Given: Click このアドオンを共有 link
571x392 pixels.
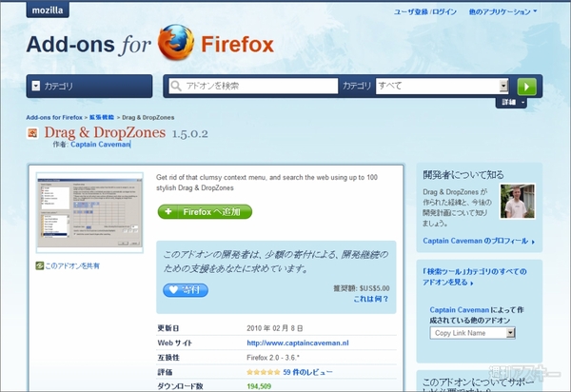Looking at the screenshot, I should (x=72, y=266).
